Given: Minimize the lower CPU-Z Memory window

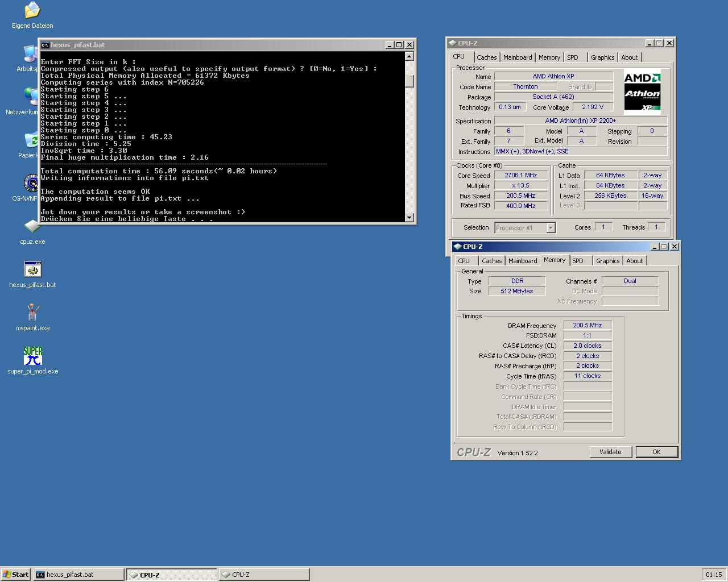Looking at the screenshot, I should coord(655,247).
